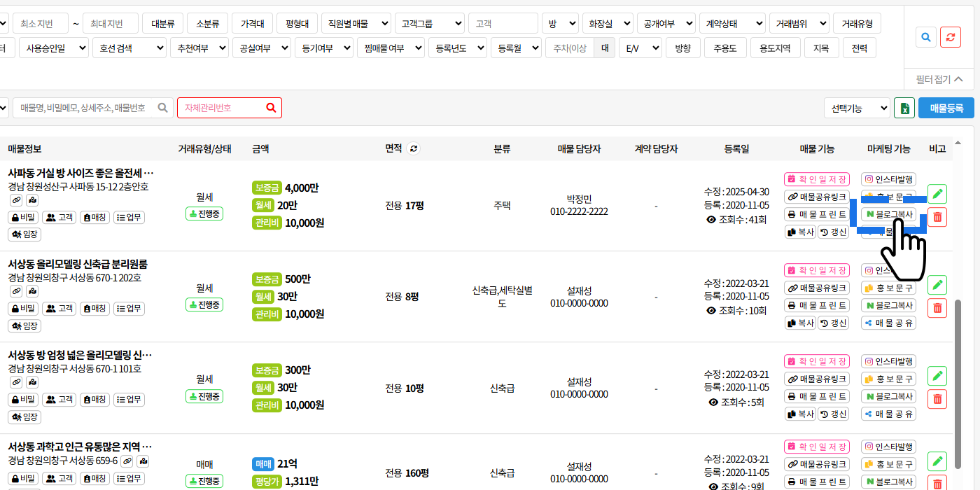Click 복사 copy button in 202호 row
Image resolution: width=980 pixels, height=490 pixels.
click(x=800, y=323)
